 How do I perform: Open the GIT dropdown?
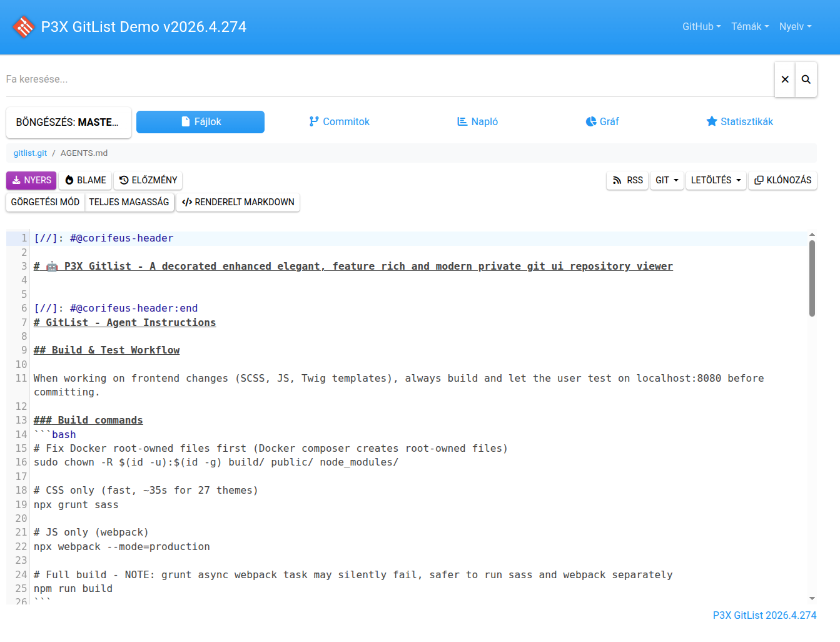pyautogui.click(x=667, y=180)
